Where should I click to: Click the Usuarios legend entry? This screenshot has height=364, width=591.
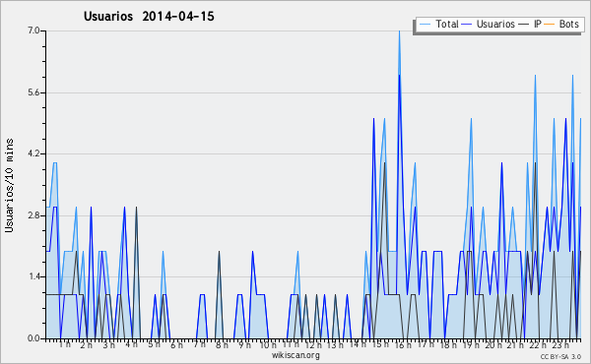click(489, 24)
